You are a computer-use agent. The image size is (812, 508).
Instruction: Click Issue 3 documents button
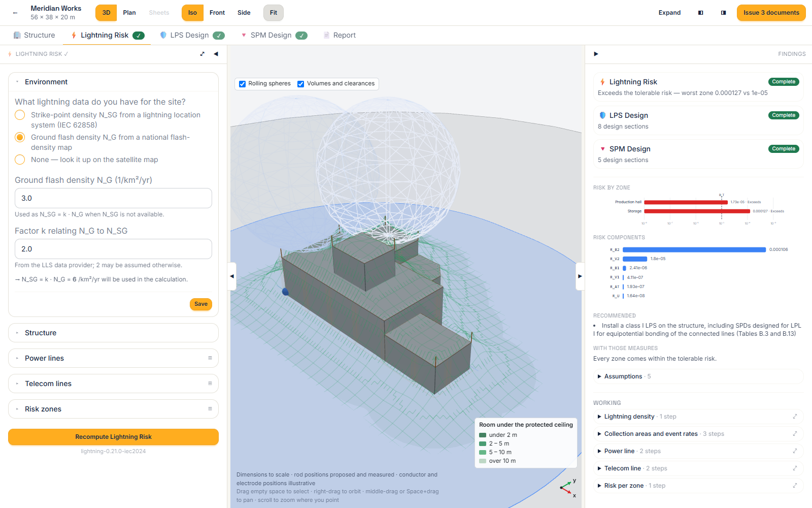(x=771, y=13)
